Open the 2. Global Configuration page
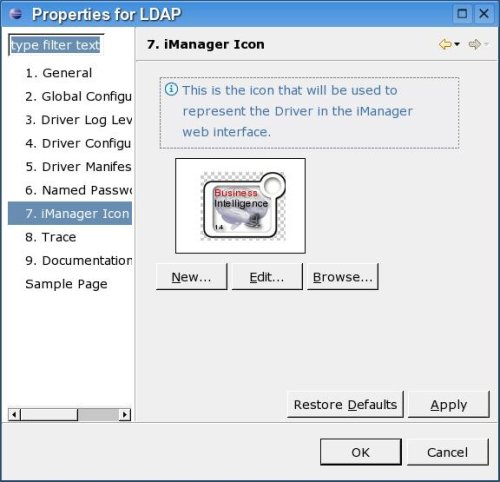The width and height of the screenshot is (500, 482). [78, 97]
